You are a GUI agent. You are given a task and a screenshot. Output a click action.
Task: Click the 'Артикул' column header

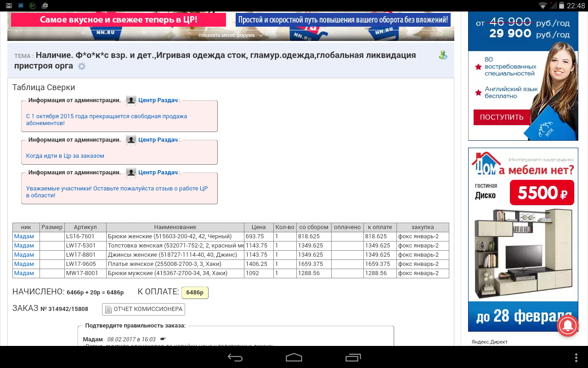click(x=85, y=227)
